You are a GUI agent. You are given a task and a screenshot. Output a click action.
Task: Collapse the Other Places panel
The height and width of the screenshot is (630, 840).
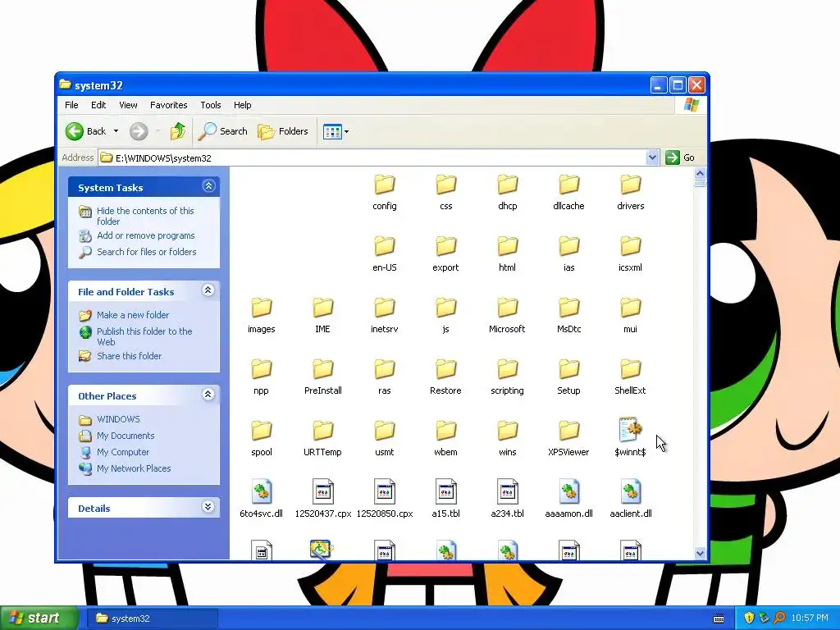point(208,395)
